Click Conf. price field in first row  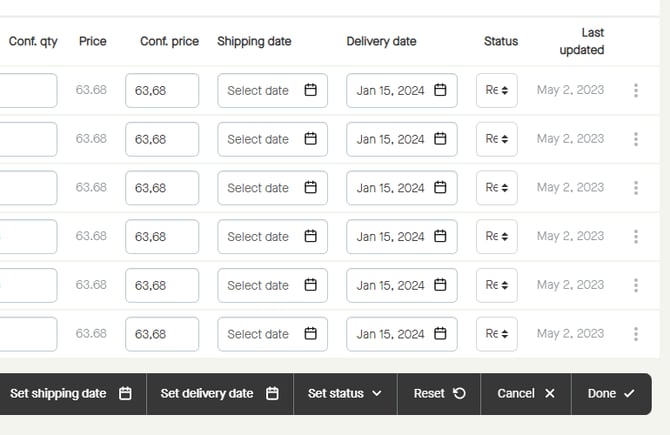point(162,91)
